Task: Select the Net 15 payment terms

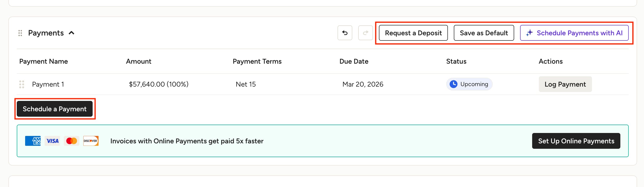Action: click(x=245, y=84)
